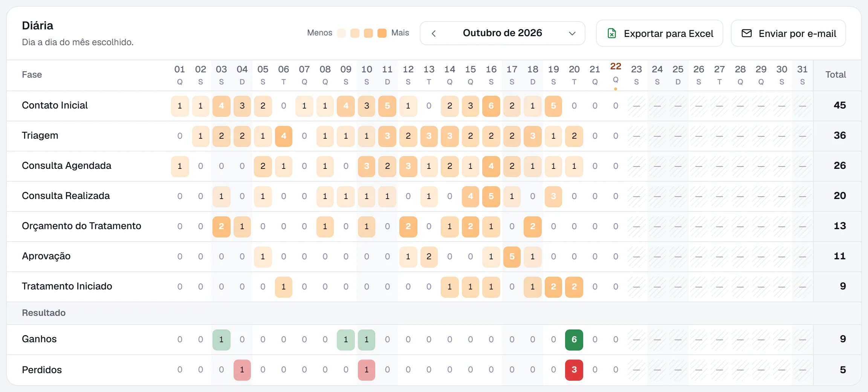
Task: Select the Triagem row label
Action: click(40, 135)
